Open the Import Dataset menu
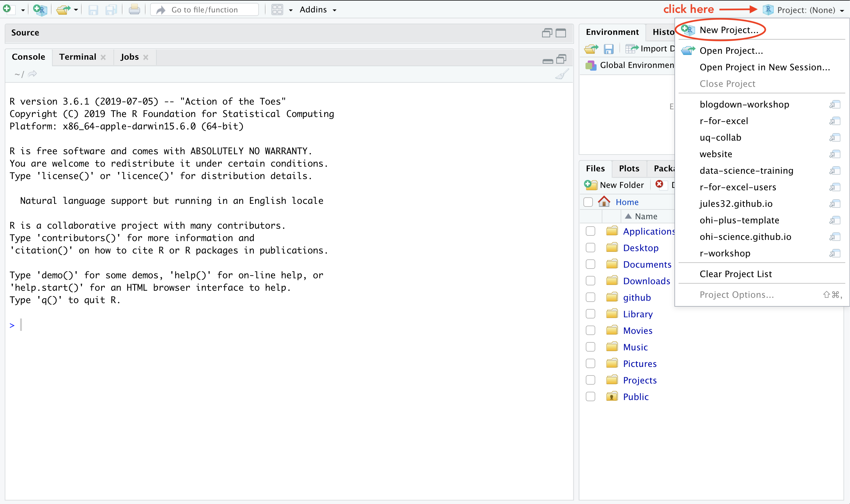The width and height of the screenshot is (850, 504). tap(650, 48)
